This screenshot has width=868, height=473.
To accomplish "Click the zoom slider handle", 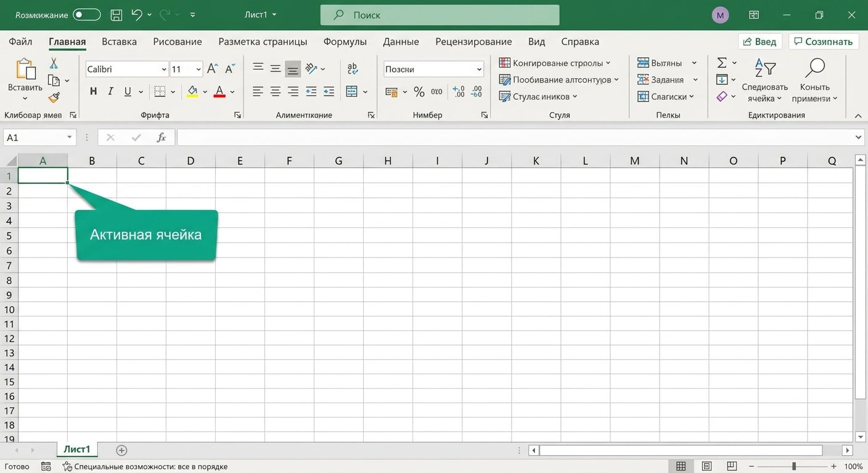I will coord(794,466).
